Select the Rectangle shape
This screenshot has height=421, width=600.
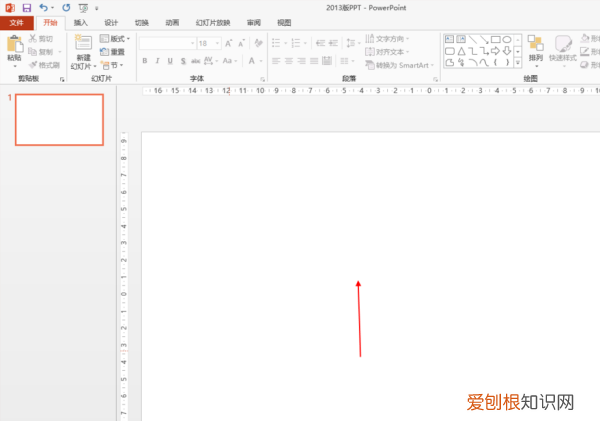[x=496, y=39]
